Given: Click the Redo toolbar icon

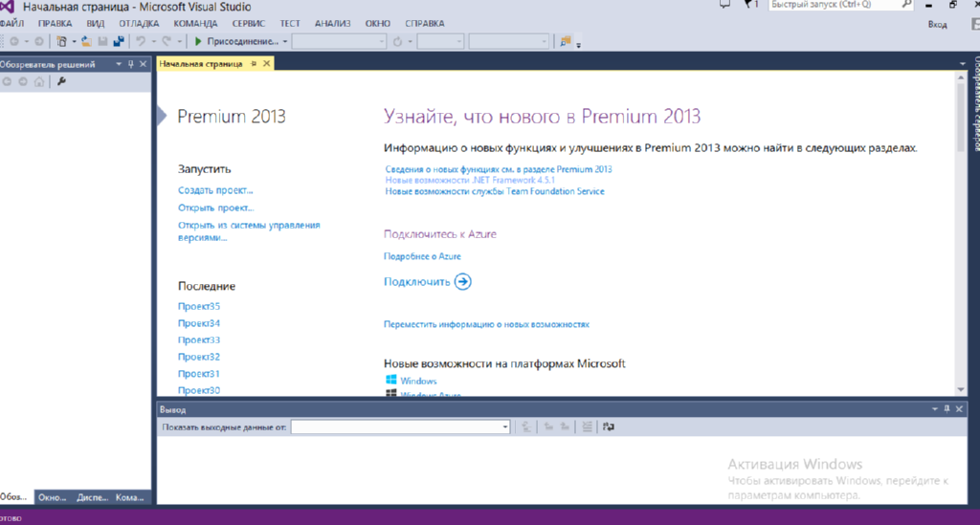Looking at the screenshot, I should pos(167,41).
